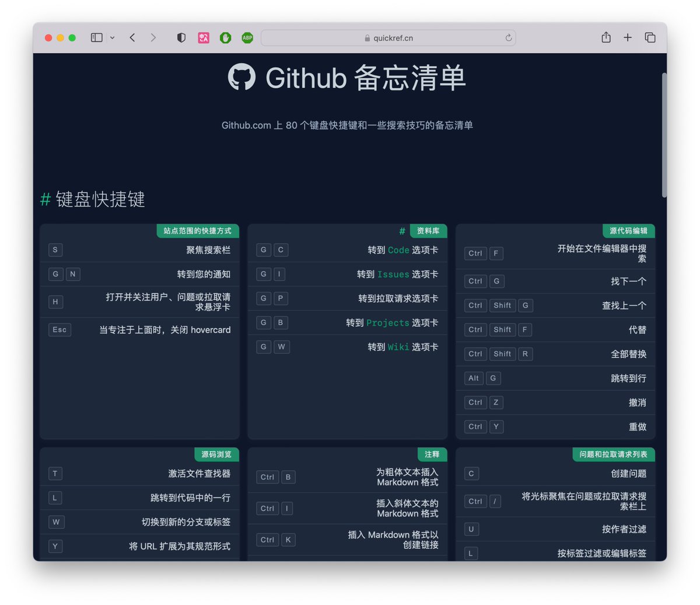Click the Esc key badge
700x605 pixels.
tap(60, 330)
